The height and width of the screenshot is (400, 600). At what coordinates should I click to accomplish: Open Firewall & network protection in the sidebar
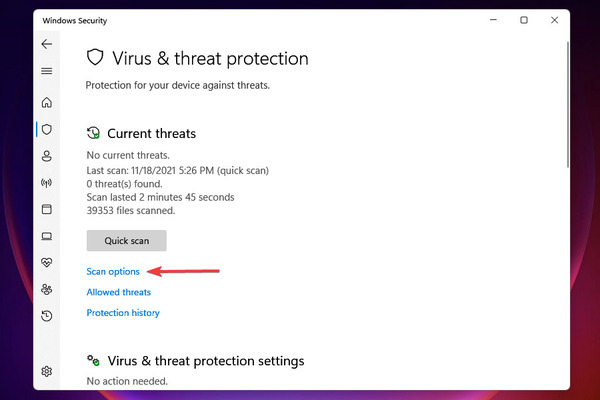[x=47, y=183]
